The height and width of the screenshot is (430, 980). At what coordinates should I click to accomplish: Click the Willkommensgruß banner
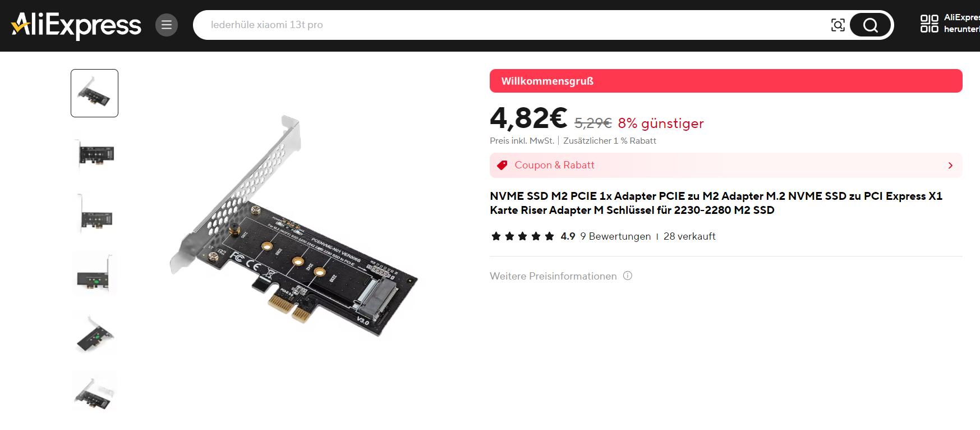pos(726,81)
